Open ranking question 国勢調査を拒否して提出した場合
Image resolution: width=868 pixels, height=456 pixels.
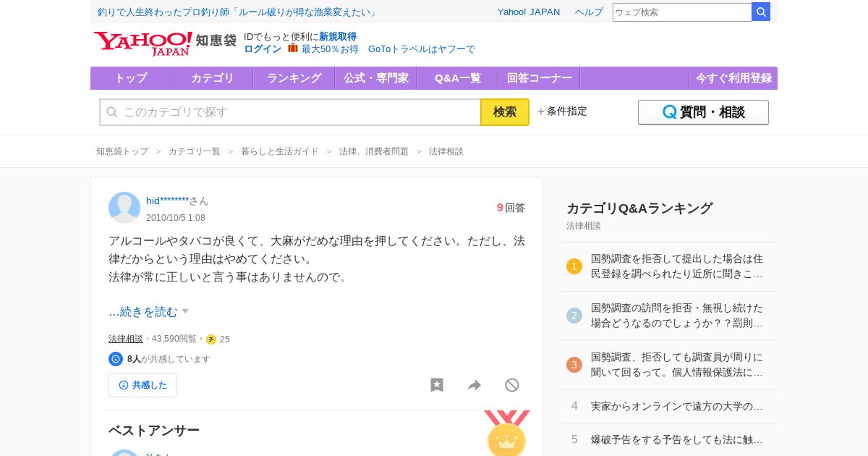click(x=677, y=266)
